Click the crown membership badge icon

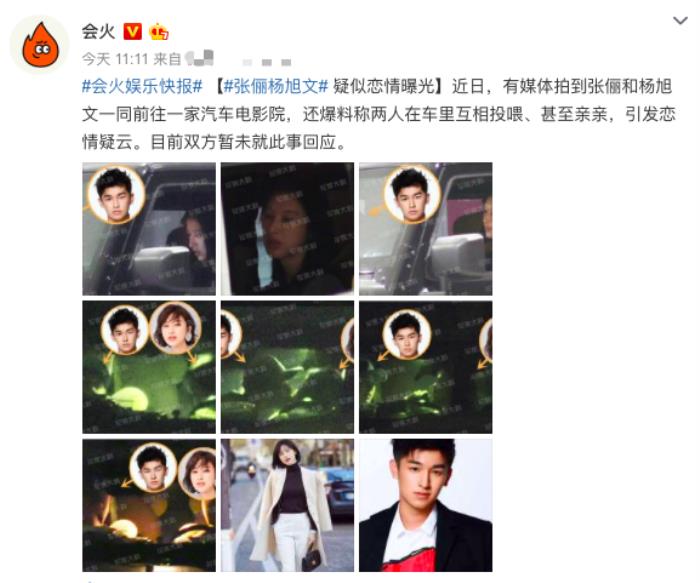159,32
